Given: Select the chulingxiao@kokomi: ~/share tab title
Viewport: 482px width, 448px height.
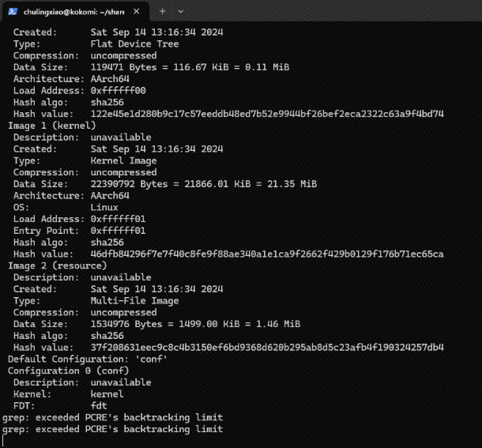Looking at the screenshot, I should [x=74, y=12].
